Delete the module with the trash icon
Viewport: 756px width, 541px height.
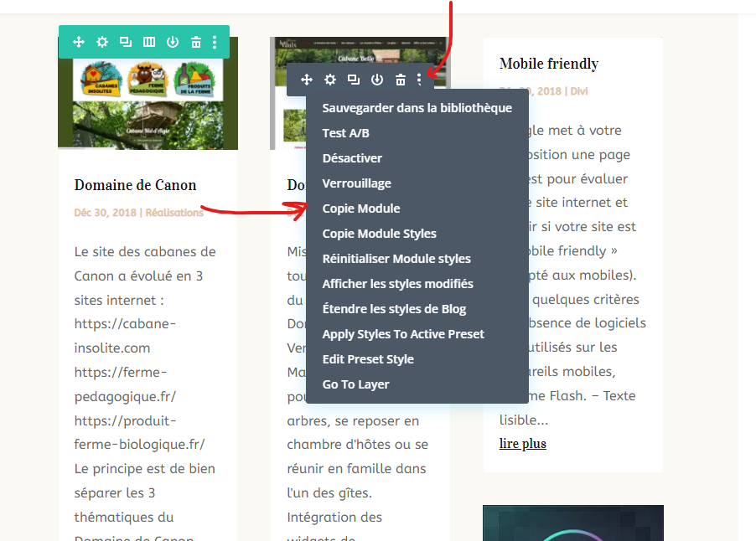(195, 42)
